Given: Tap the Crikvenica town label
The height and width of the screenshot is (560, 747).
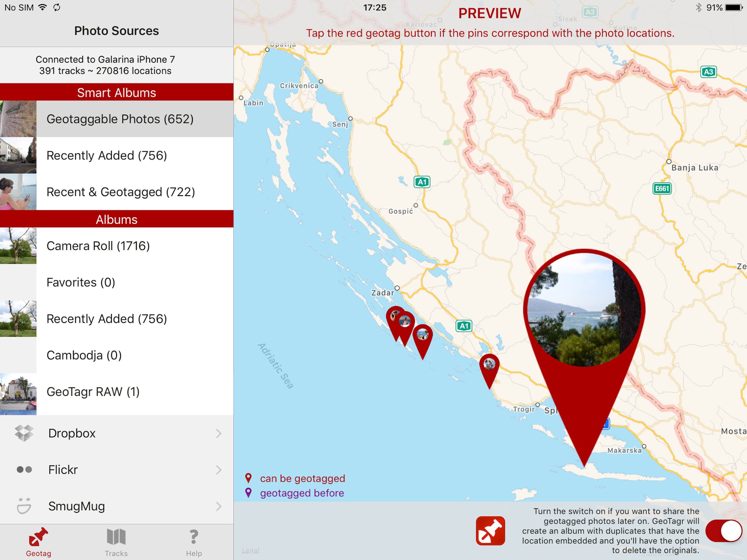Looking at the screenshot, I should [299, 86].
